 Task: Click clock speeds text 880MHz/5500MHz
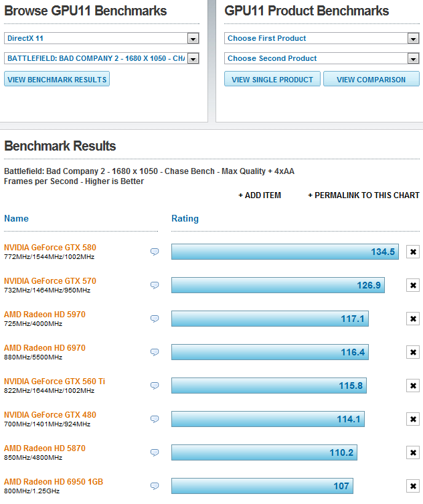pos(33,357)
